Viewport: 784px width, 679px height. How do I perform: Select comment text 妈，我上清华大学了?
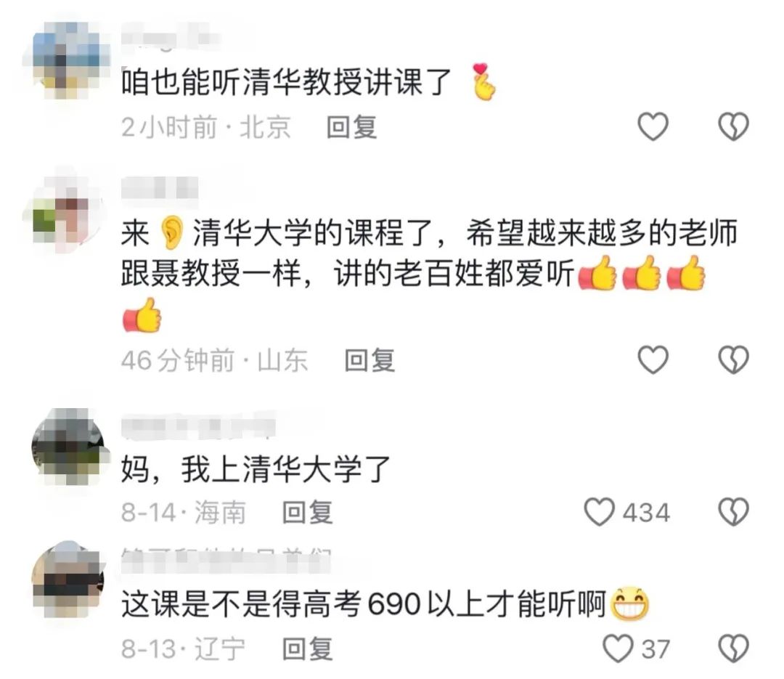pyautogui.click(x=256, y=469)
